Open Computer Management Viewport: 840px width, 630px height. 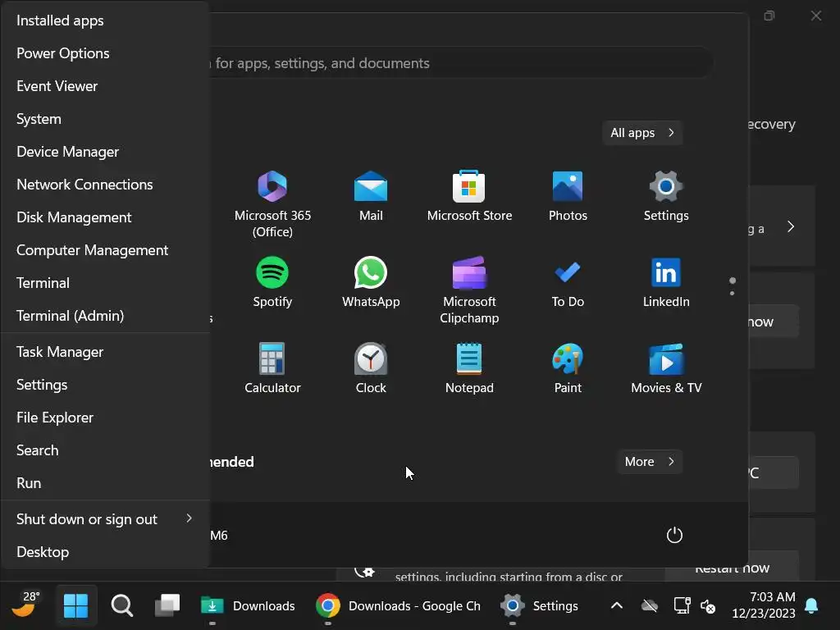coord(105,249)
